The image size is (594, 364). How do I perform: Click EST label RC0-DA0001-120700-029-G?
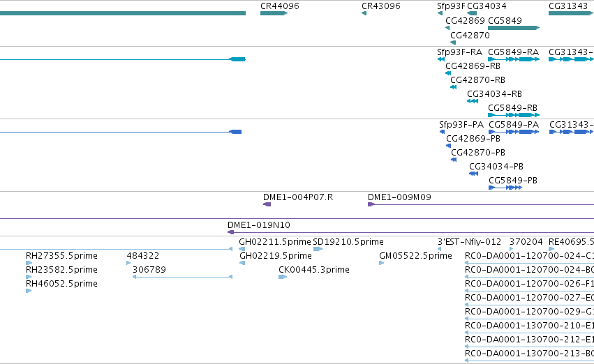[x=529, y=312]
